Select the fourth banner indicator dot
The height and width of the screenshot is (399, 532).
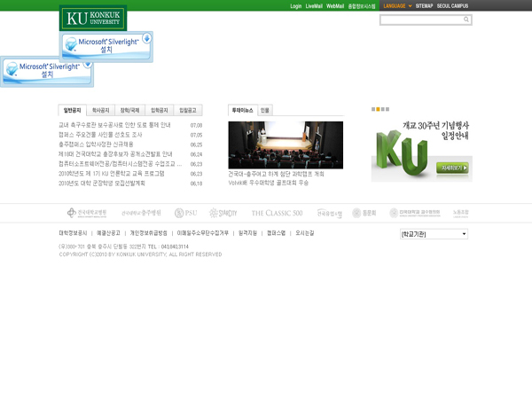point(387,109)
